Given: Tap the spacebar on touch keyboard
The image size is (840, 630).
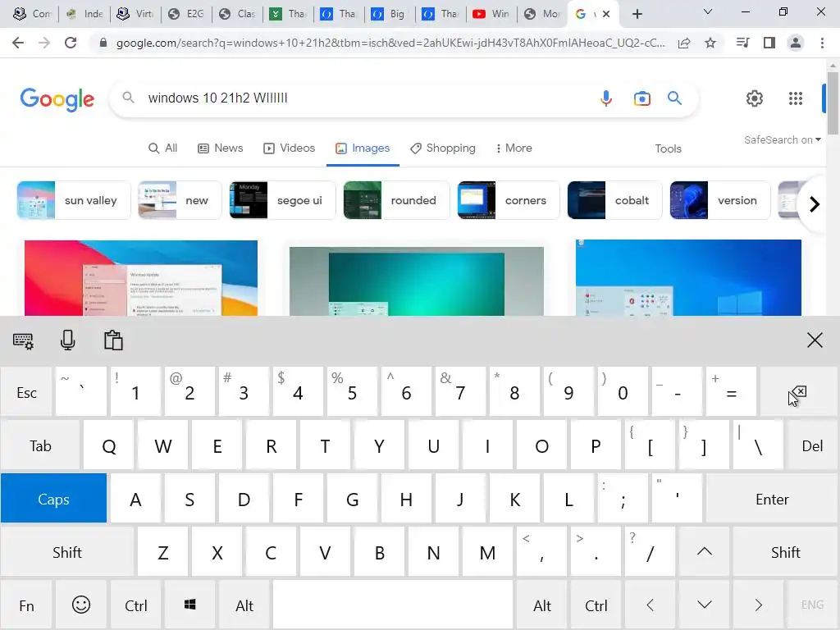Looking at the screenshot, I should (393, 605).
